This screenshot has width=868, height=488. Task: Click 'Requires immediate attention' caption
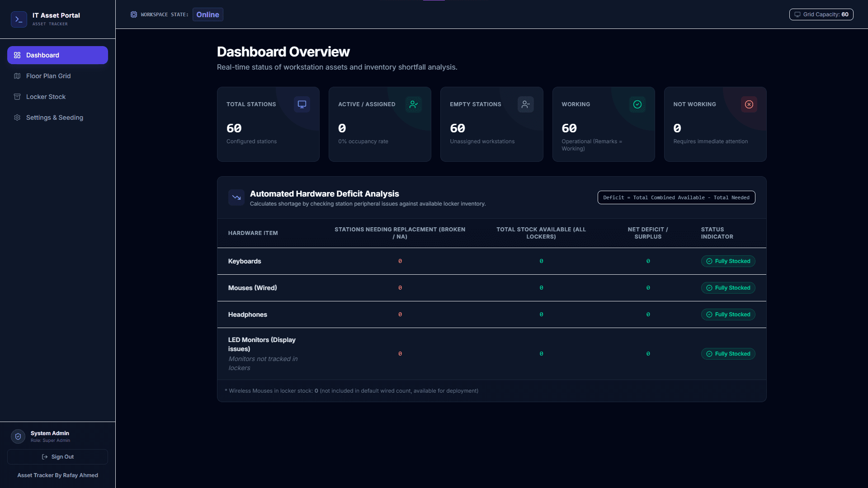coord(711,141)
